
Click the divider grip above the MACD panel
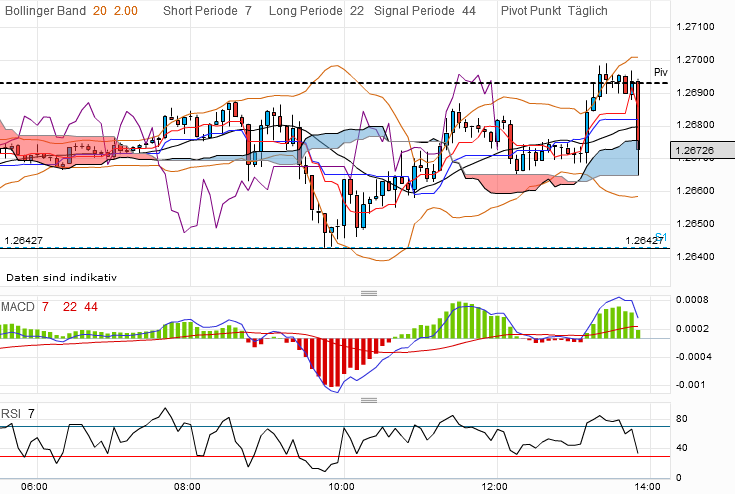(x=369, y=293)
